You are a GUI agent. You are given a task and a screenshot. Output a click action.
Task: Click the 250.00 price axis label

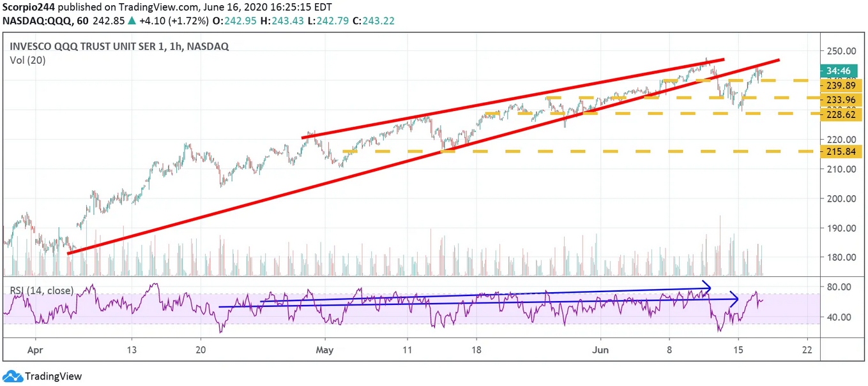coord(841,51)
